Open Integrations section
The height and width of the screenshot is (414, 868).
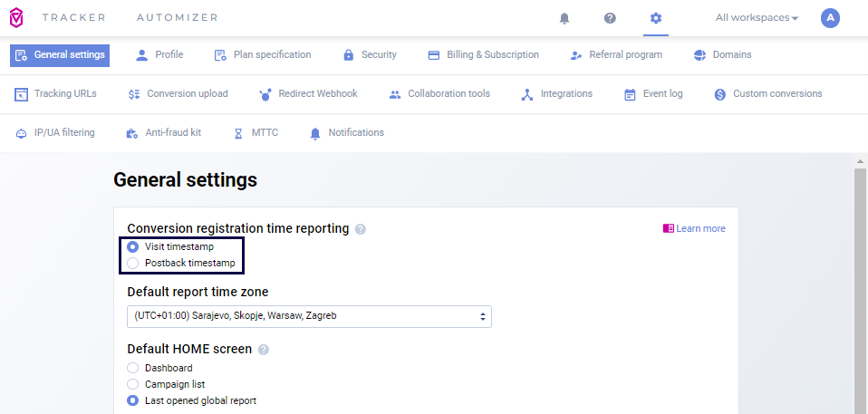click(x=556, y=94)
